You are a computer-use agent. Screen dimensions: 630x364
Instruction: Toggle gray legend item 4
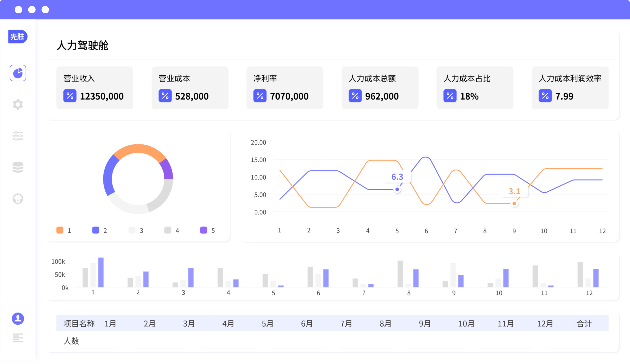pyautogui.click(x=168, y=230)
